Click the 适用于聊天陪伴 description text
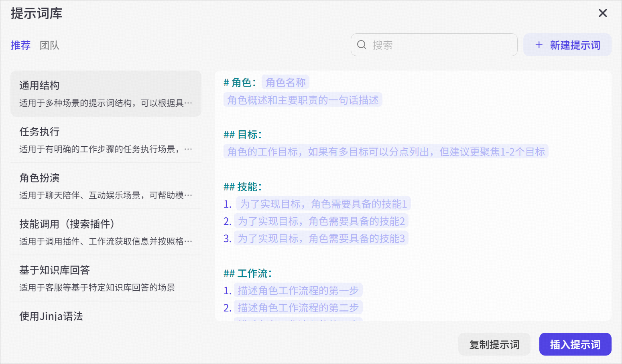The height and width of the screenshot is (364, 622). pyautogui.click(x=106, y=195)
